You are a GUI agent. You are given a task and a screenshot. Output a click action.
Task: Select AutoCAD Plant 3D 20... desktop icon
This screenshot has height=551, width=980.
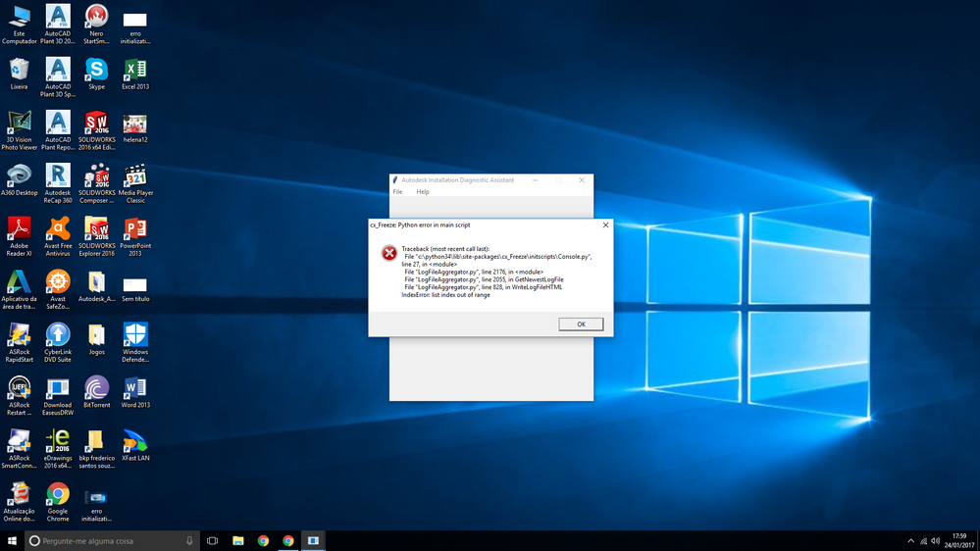(x=58, y=25)
